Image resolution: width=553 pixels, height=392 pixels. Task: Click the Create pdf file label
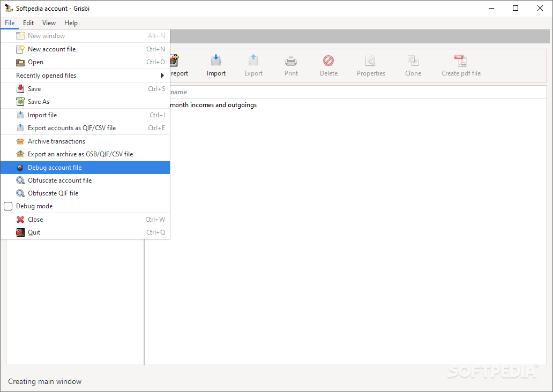point(461,73)
